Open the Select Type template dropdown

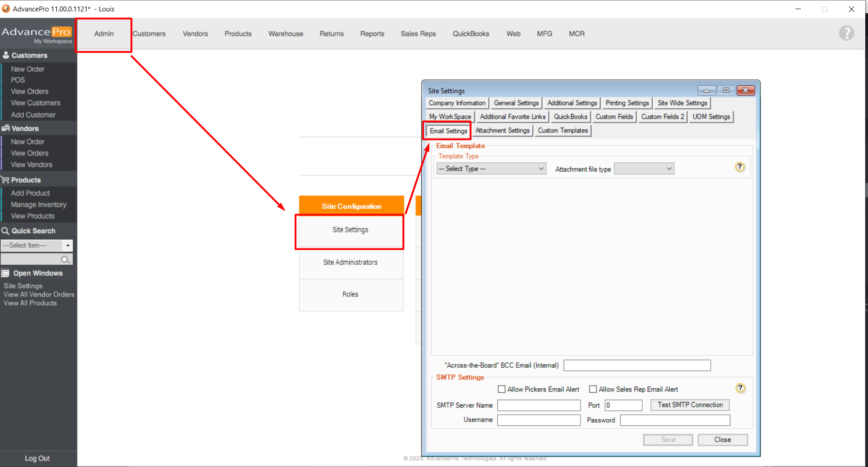click(491, 169)
